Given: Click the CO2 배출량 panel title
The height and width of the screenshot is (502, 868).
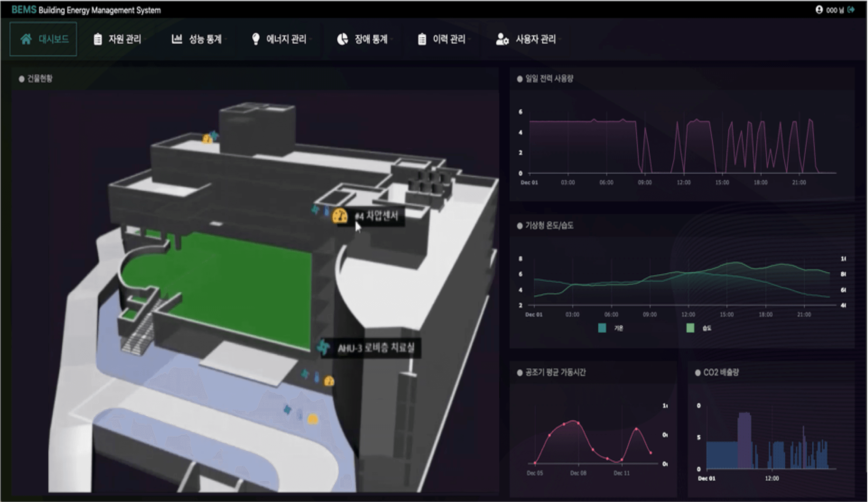Looking at the screenshot, I should pyautogui.click(x=721, y=372).
